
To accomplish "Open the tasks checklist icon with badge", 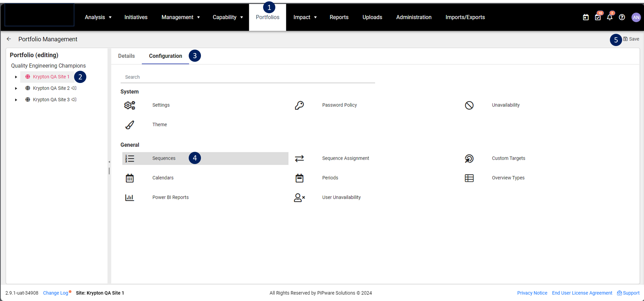I will pos(598,17).
